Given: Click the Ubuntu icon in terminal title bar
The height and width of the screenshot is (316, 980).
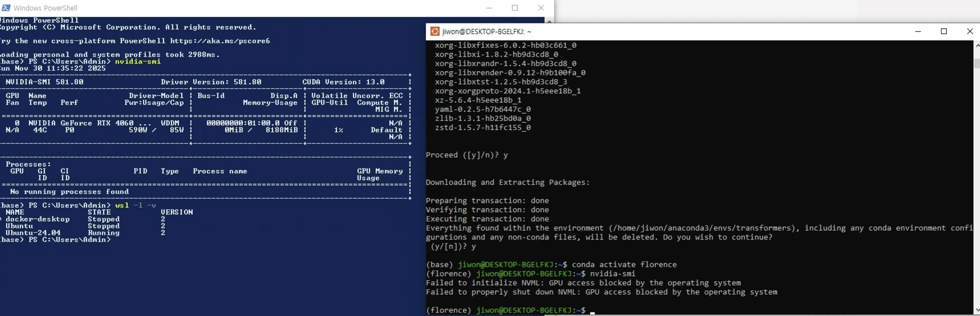Looking at the screenshot, I should [434, 31].
